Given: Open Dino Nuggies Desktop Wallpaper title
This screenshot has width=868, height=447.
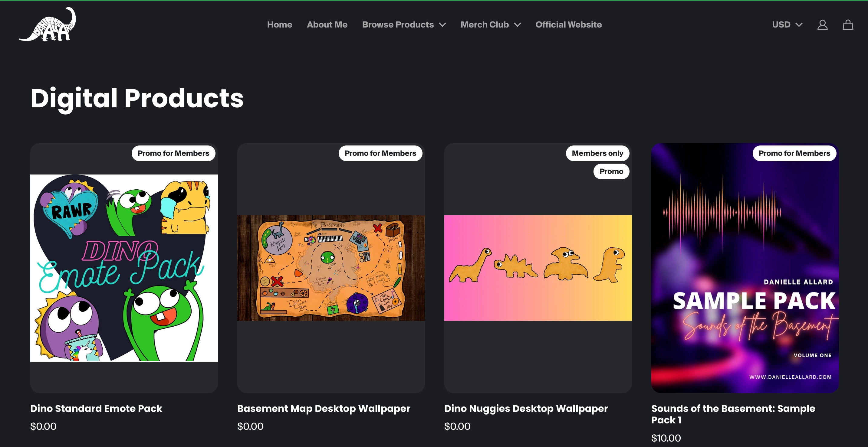Looking at the screenshot, I should pyautogui.click(x=526, y=408).
